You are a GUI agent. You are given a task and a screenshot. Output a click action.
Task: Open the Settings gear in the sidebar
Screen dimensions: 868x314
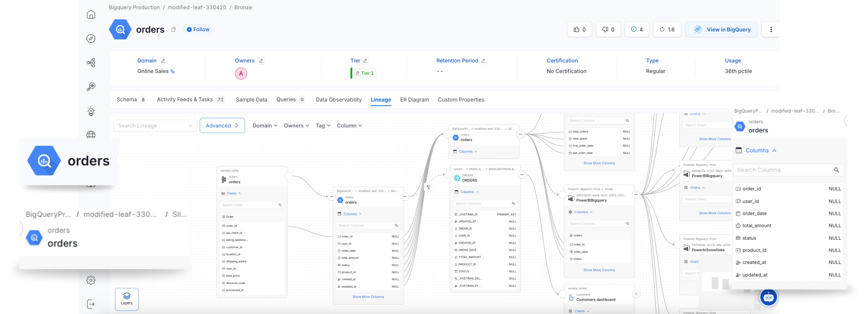91,280
